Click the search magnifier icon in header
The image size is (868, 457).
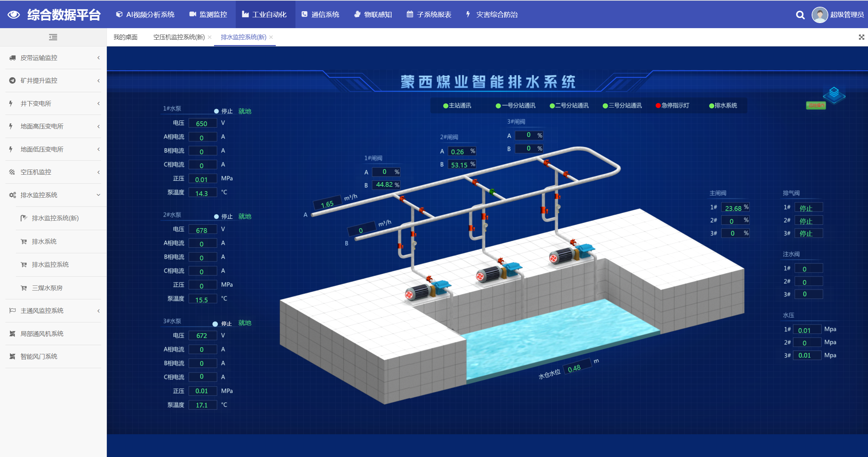click(x=800, y=15)
